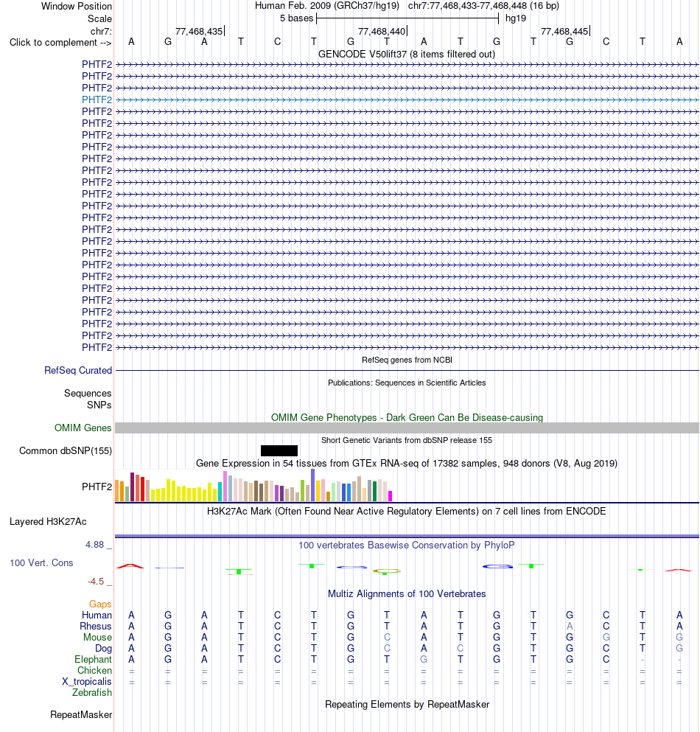Open 'Multiz Alignments of 100 Vertebrates' title
Image resolution: width=700 pixels, height=732 pixels.
(407, 594)
